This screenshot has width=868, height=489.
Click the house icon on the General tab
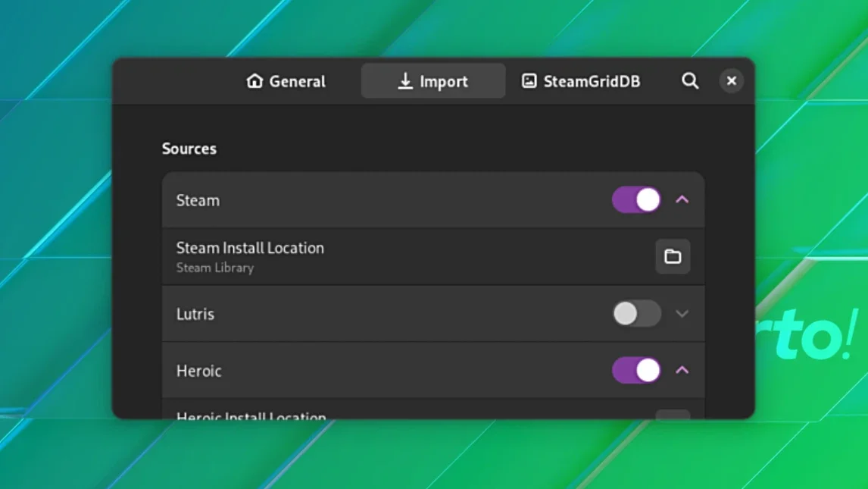click(254, 81)
